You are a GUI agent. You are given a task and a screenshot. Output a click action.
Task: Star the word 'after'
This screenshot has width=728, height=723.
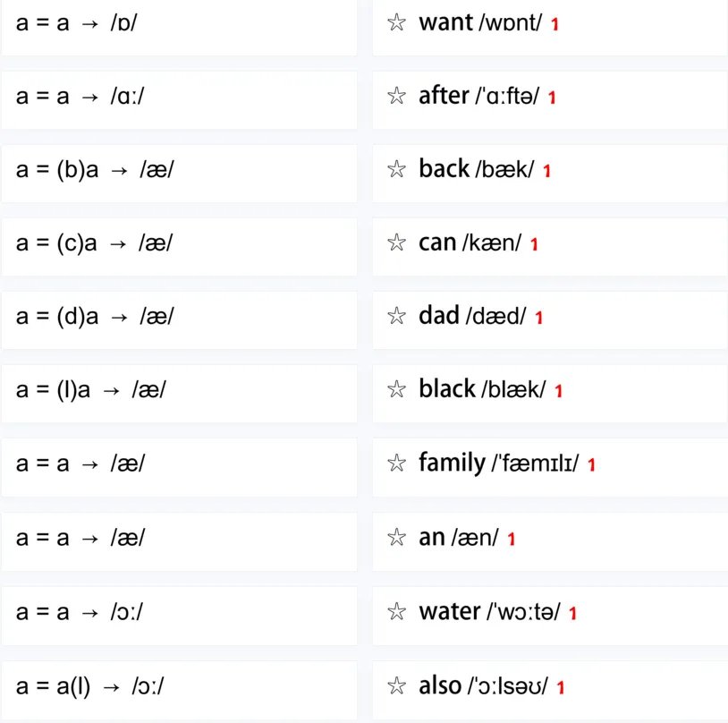[396, 96]
